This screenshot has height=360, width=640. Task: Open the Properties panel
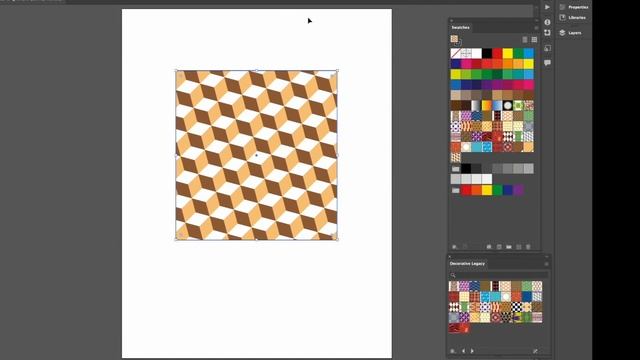[574, 7]
